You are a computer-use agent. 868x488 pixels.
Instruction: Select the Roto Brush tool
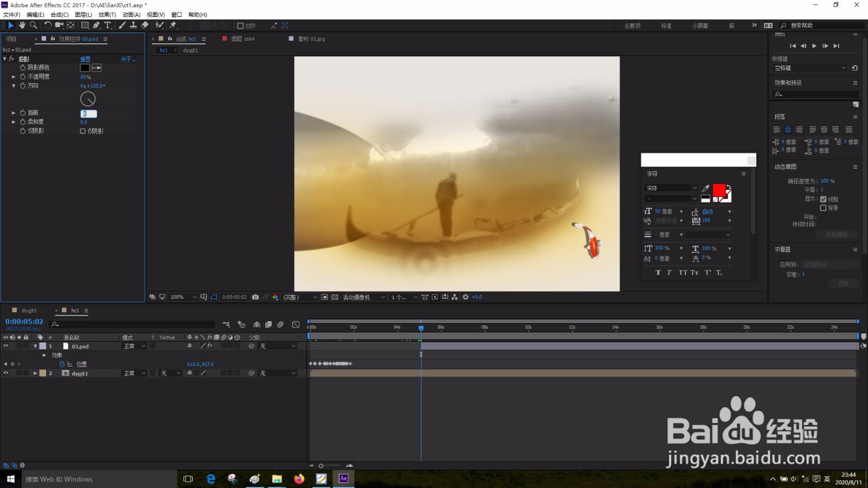159,25
